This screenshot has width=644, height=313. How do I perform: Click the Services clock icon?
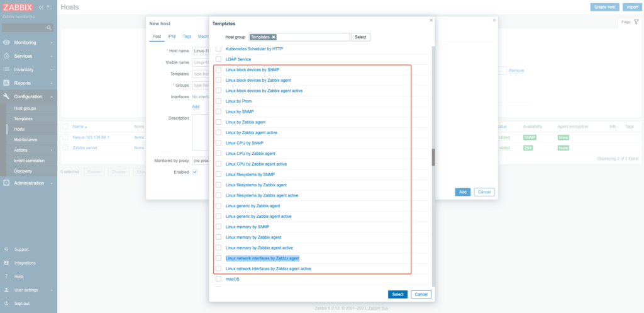coord(6,56)
